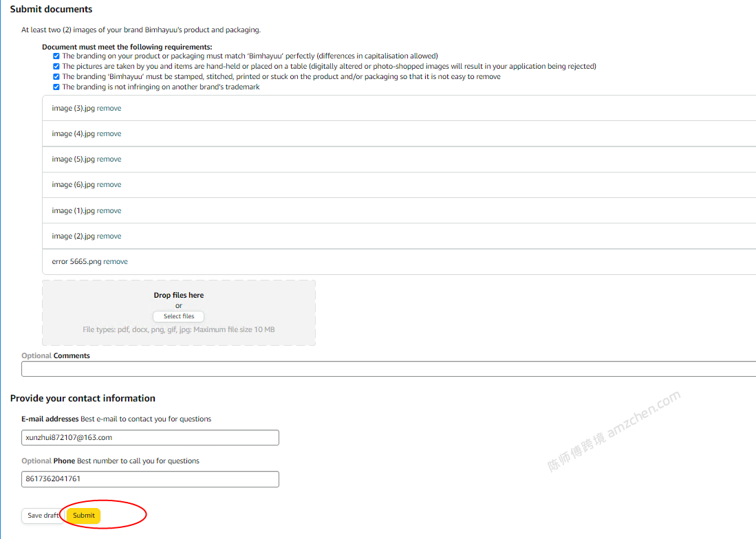Click the Drop files here upload area
The height and width of the screenshot is (539, 756).
(179, 313)
